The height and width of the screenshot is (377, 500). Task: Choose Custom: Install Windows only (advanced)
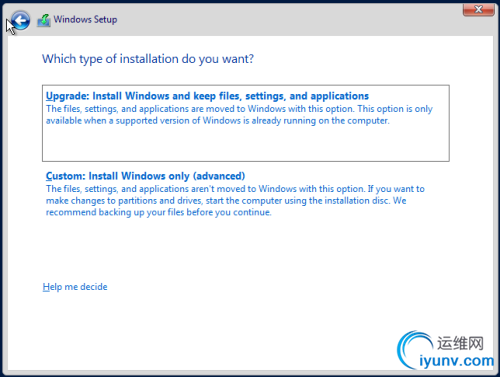[x=145, y=176]
